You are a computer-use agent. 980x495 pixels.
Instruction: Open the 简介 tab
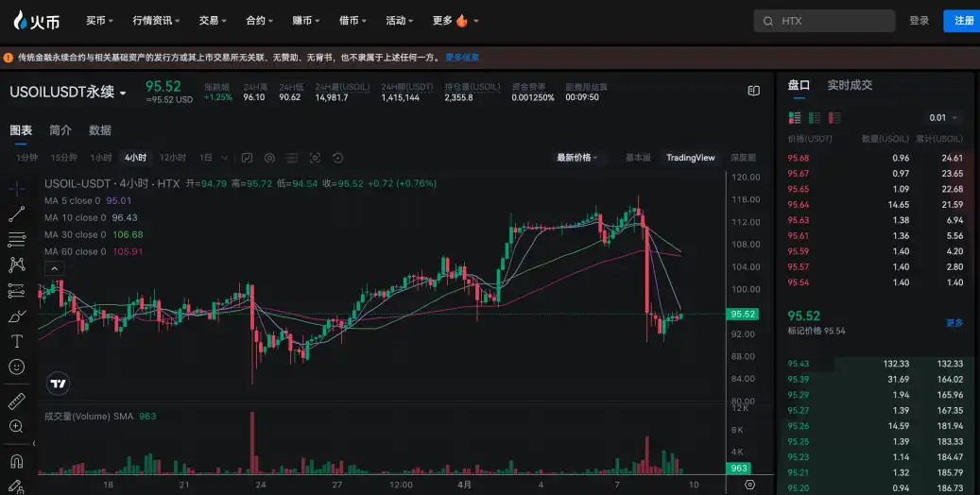[60, 130]
